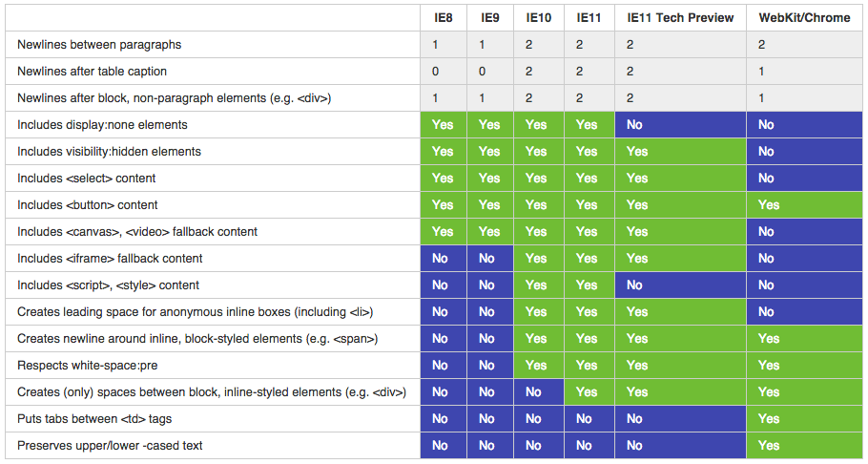Click the IE11 Tech Preview No cell for script content
The width and height of the screenshot is (868, 464).
680,285
